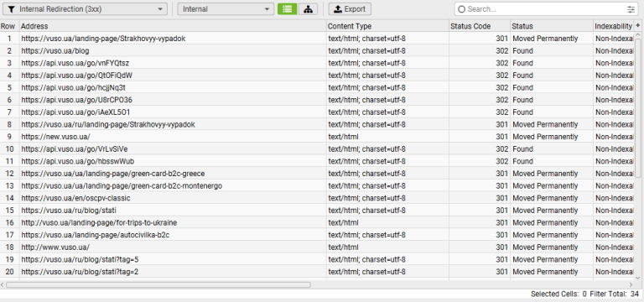Screen dimensions: 644x302
Task: Click Filter Total: 34 in status bar
Action: pyautogui.click(x=615, y=294)
